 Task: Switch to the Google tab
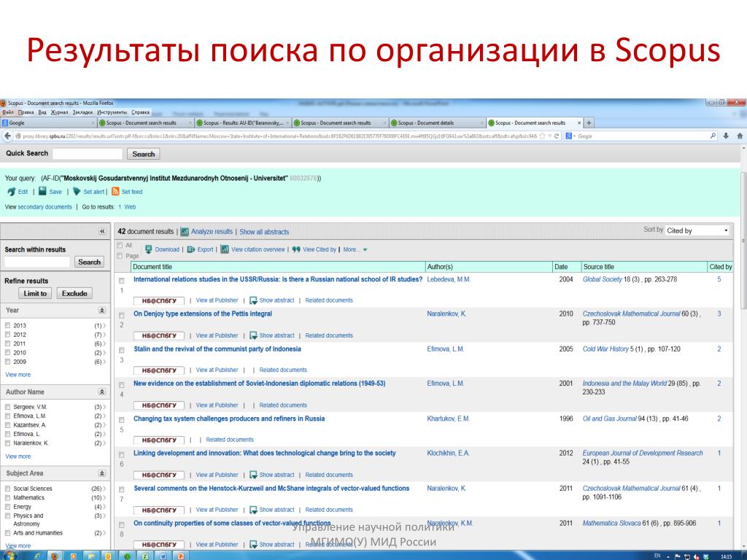(x=49, y=122)
